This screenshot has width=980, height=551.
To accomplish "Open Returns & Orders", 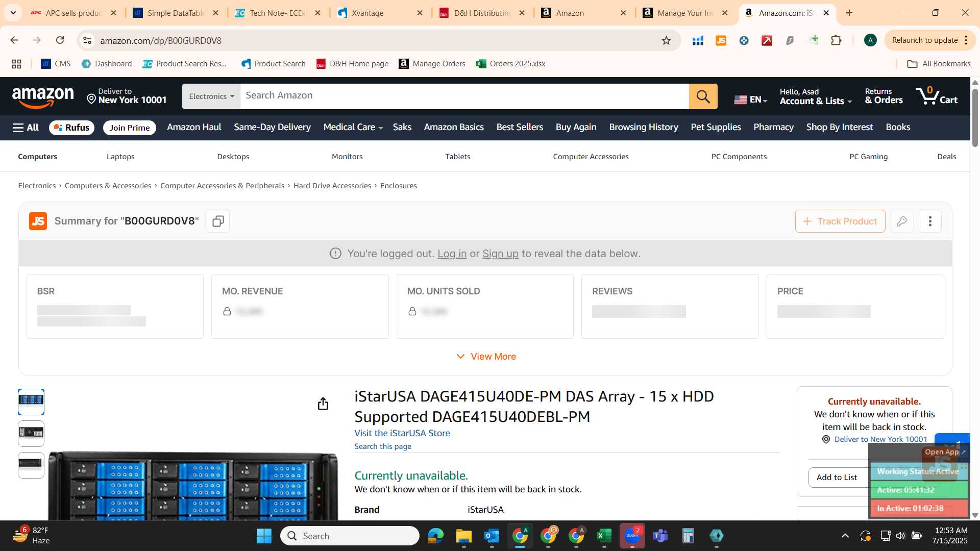I will 884,96.
